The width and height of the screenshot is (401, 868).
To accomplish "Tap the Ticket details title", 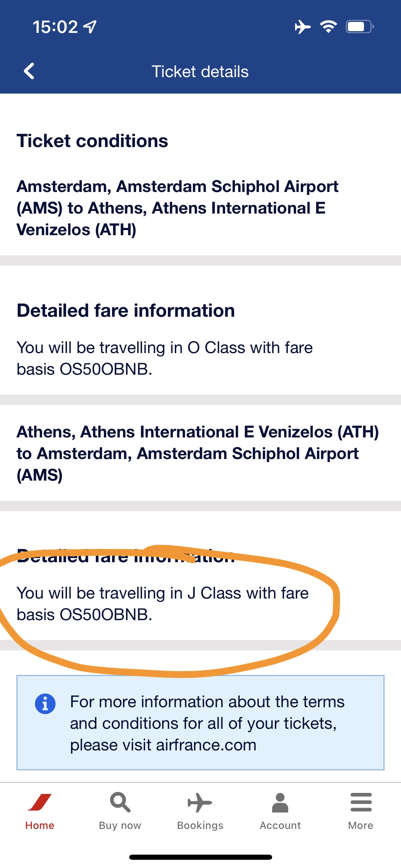I will [200, 71].
